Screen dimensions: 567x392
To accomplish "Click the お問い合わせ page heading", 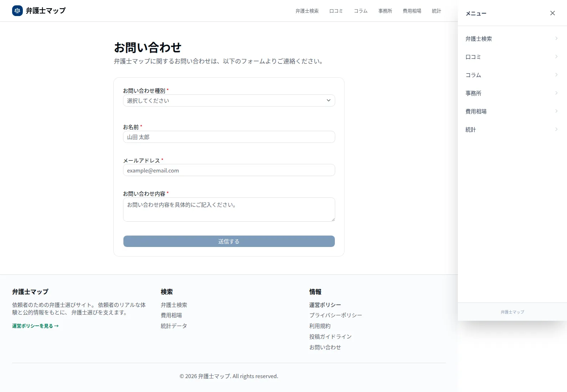I will pos(148,47).
